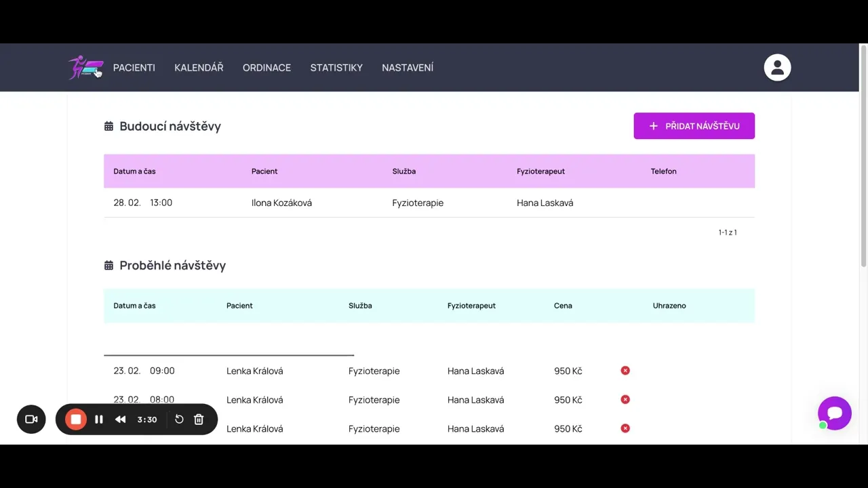Click the calendar icon next to Budoucí návštěvy
Image resolution: width=868 pixels, height=488 pixels.
[x=108, y=126]
